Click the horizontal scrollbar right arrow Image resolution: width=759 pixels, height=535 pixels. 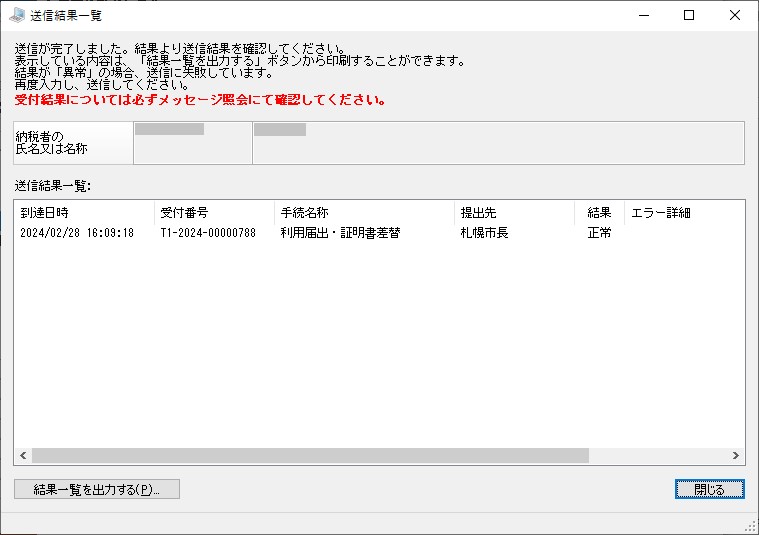tap(736, 456)
